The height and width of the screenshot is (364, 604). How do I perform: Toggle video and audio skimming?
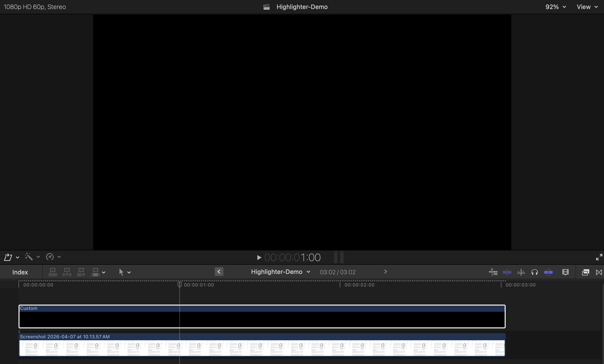(507, 272)
